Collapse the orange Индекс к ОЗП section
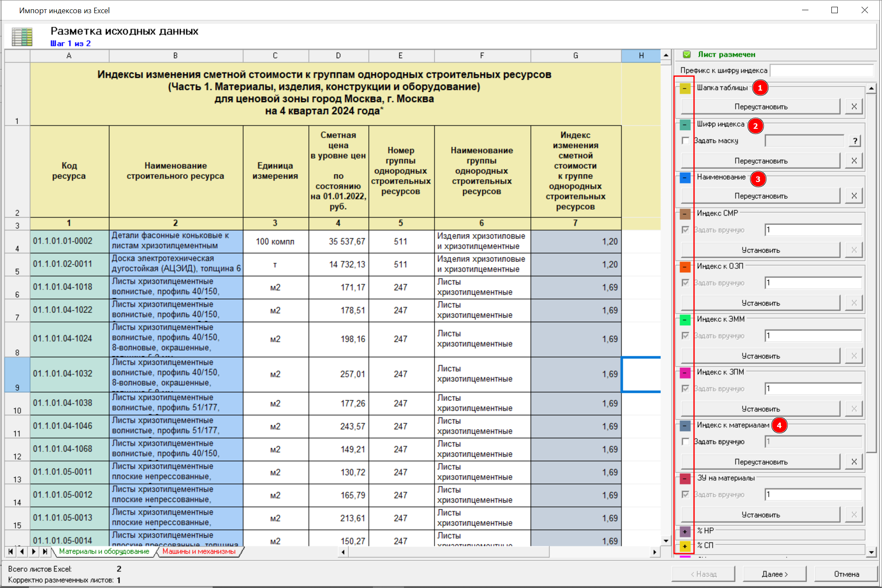 [685, 267]
